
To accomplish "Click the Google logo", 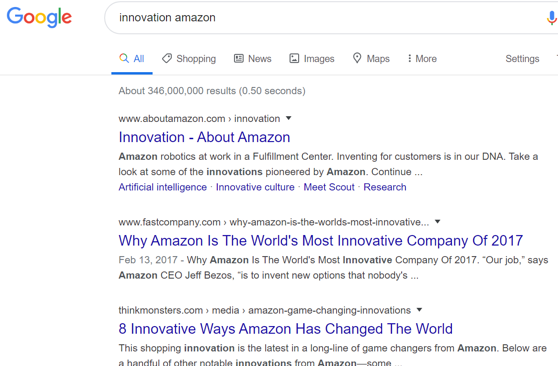I will 39,17.
